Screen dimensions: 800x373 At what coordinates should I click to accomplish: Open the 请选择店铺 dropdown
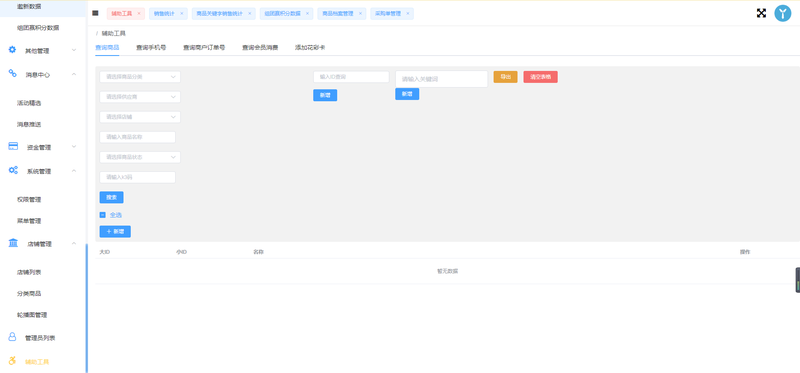[140, 117]
